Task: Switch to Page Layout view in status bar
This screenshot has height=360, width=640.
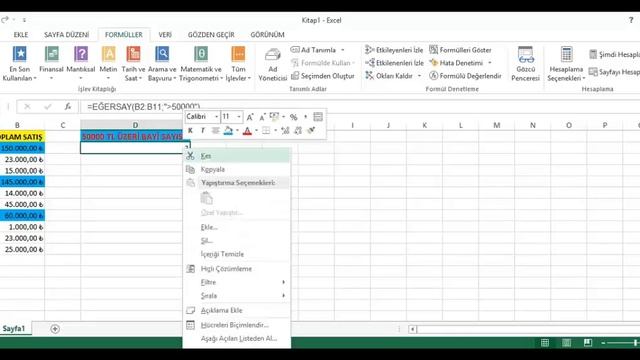Action: 567,342
